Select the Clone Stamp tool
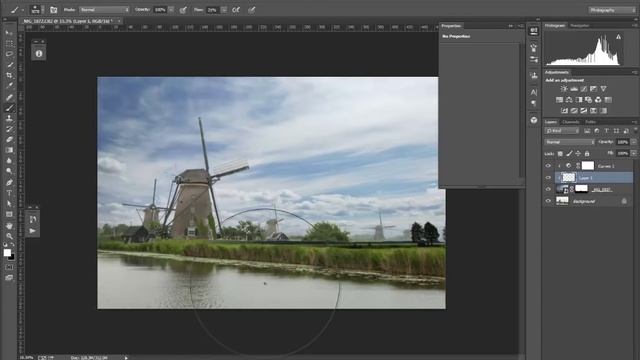Viewport: 640px width, 360px height. coord(9,118)
